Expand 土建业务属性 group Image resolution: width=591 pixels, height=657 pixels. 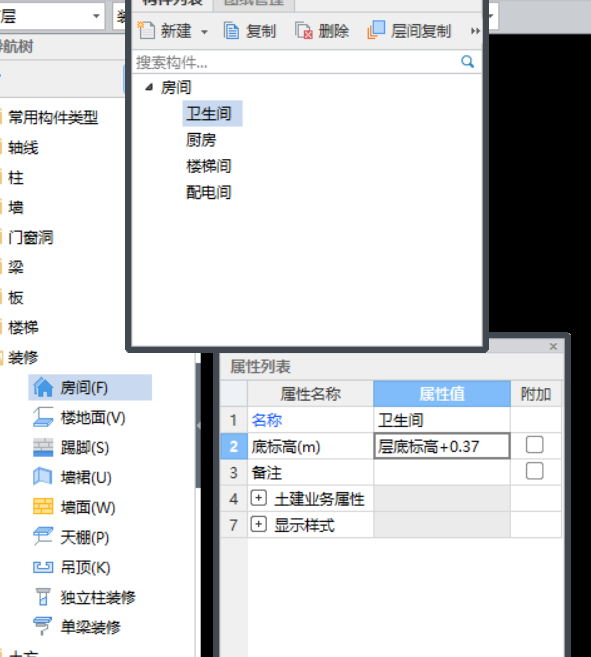coord(259,498)
